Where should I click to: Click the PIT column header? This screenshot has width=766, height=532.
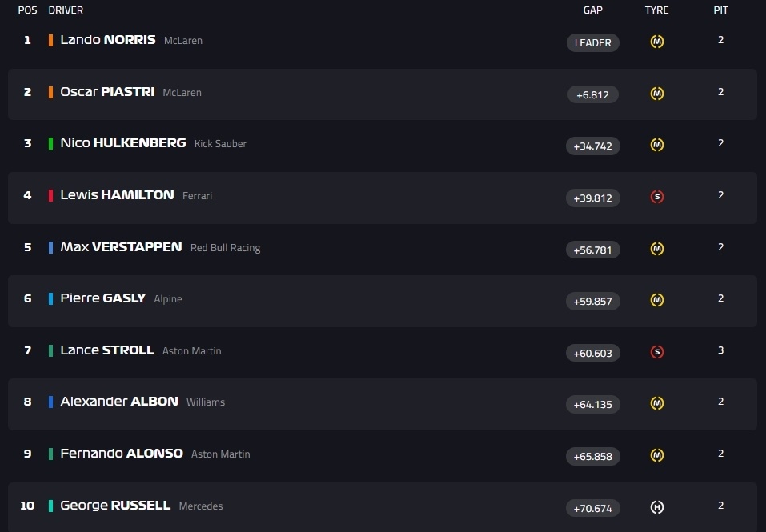pos(720,10)
